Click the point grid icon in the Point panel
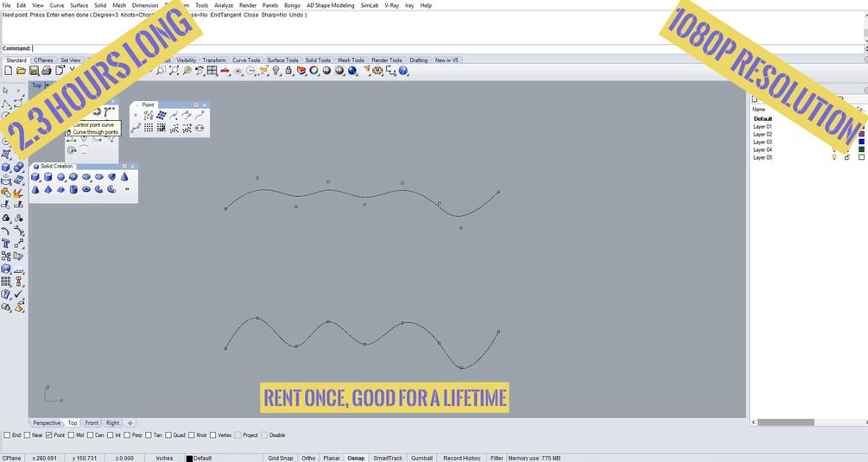The image size is (868, 462). pos(149,128)
